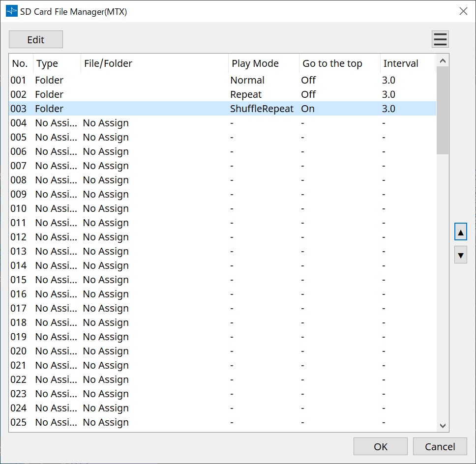Viewport: 476px width, 464px height.
Task: Click the scrollbar's downward arrow
Action: (442, 425)
